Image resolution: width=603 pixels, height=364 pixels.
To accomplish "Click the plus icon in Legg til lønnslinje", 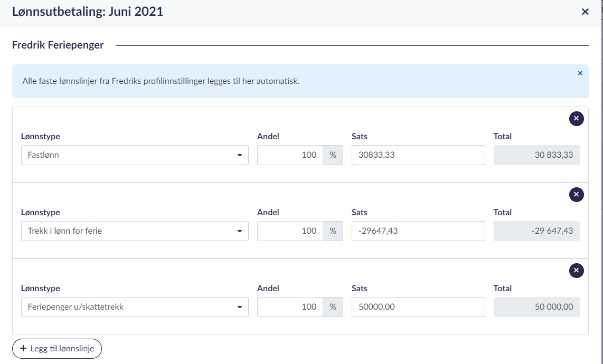I will click(23, 349).
